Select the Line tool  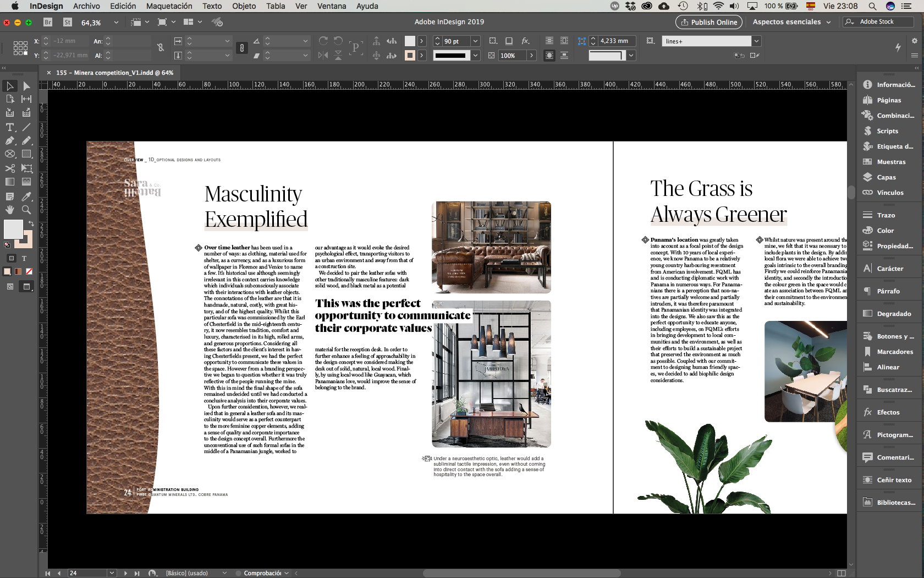coord(26,127)
